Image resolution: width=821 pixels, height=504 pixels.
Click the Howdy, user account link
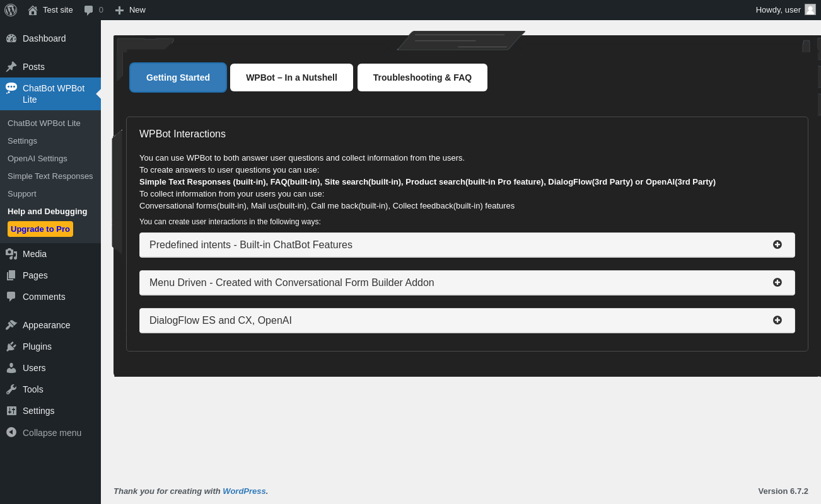point(778,9)
